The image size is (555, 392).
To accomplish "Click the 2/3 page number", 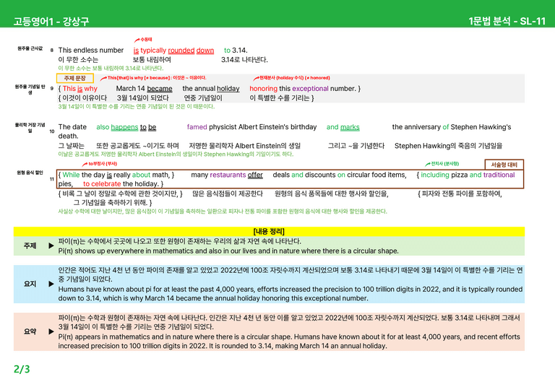I will click(x=22, y=370).
